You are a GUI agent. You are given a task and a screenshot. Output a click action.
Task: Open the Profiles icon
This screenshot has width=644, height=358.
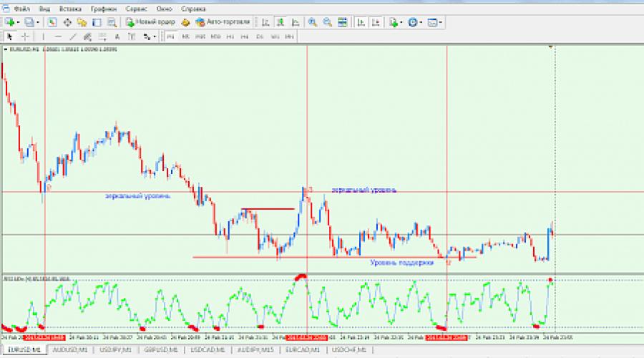(29, 22)
